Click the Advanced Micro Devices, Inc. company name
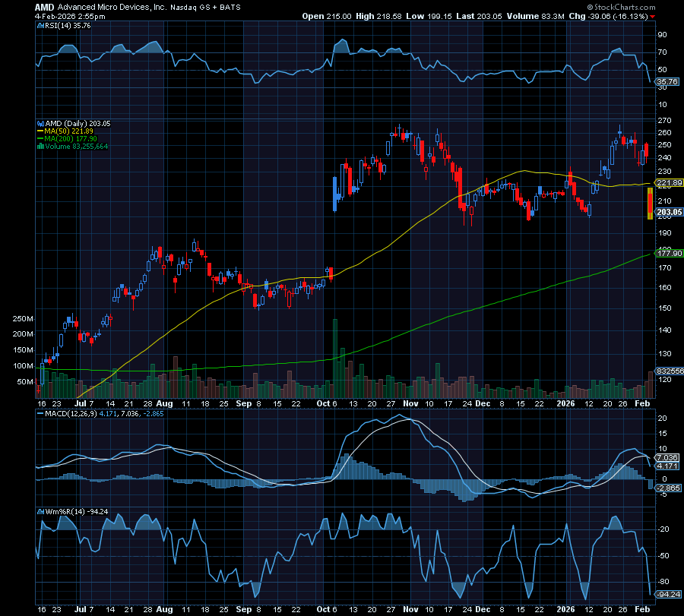 point(112,8)
